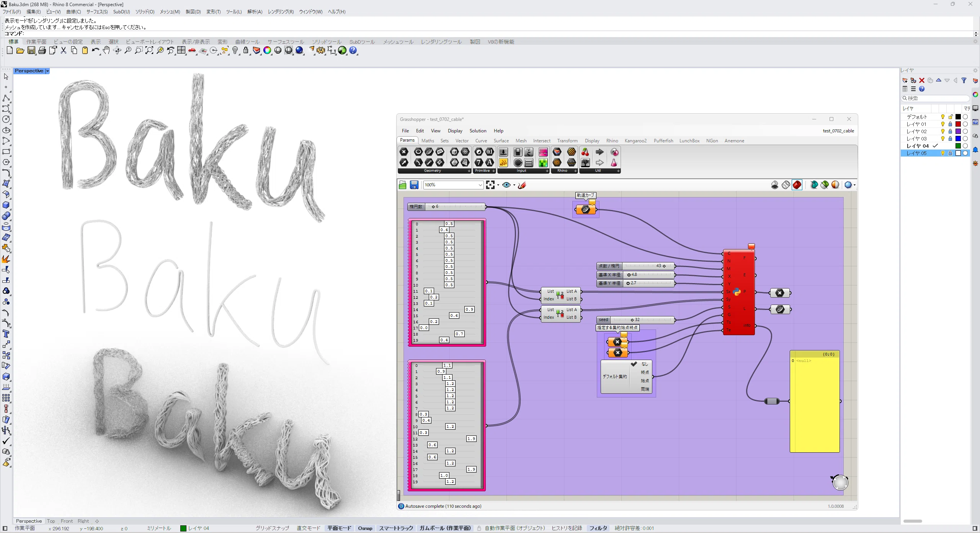Click the Undo arrow icon in Rhino toolbar
The width and height of the screenshot is (980, 533).
[x=96, y=50]
